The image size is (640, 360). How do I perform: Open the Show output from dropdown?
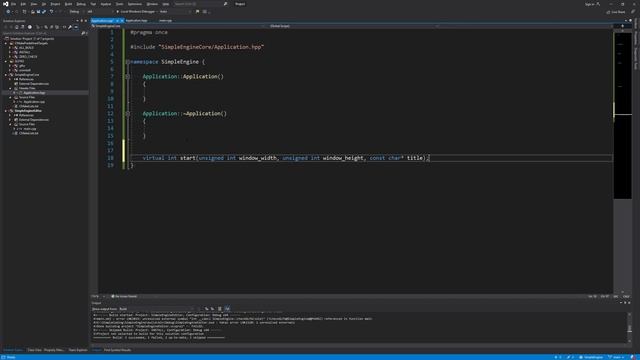[x=155, y=309]
